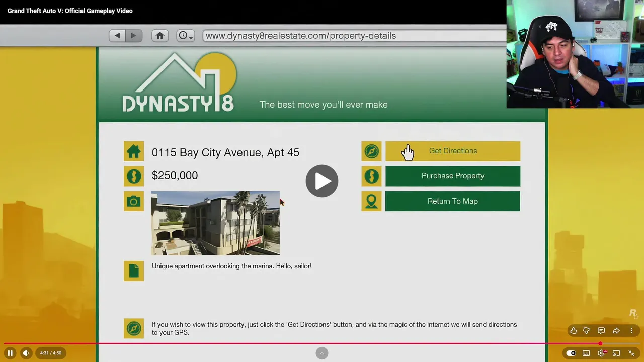
Task: Click the Get Directions button
Action: coord(453,151)
